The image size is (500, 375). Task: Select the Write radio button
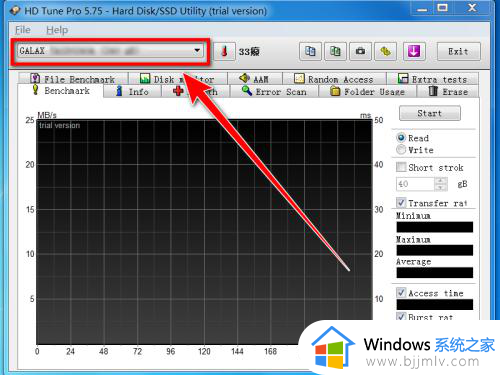point(401,150)
